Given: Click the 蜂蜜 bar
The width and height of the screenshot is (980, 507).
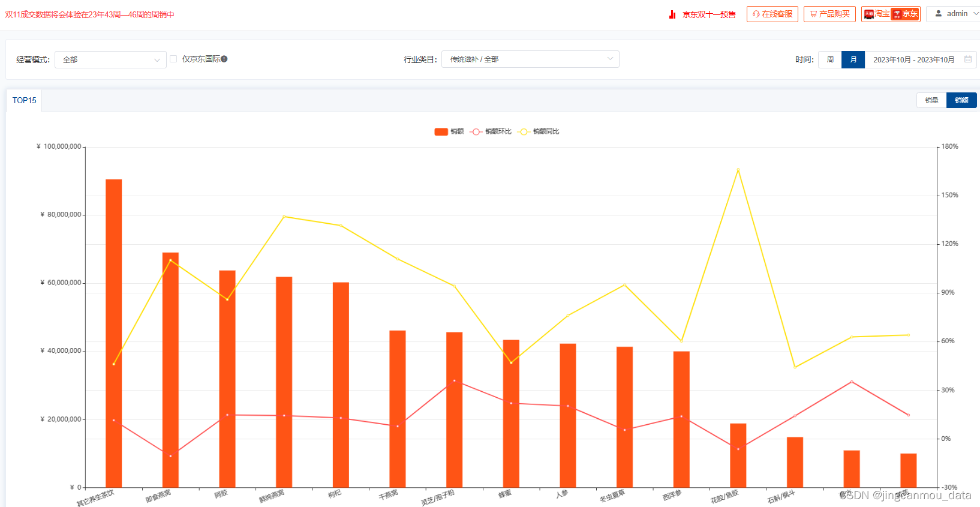Looking at the screenshot, I should (511, 413).
